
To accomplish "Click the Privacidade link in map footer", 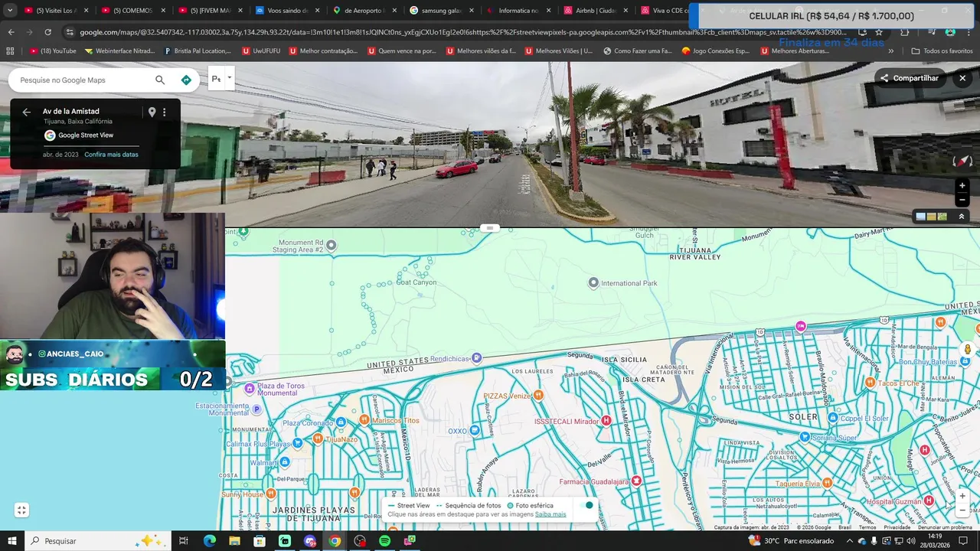I will pyautogui.click(x=897, y=527).
